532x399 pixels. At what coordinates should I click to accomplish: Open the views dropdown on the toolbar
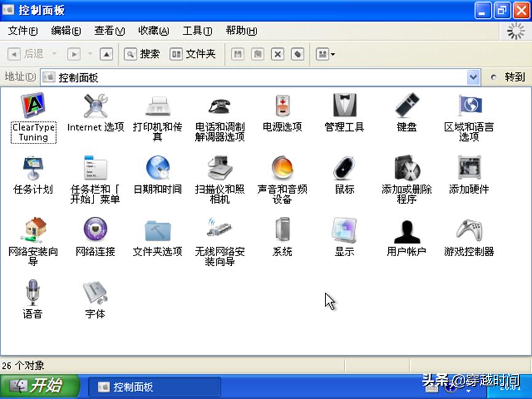tap(325, 54)
